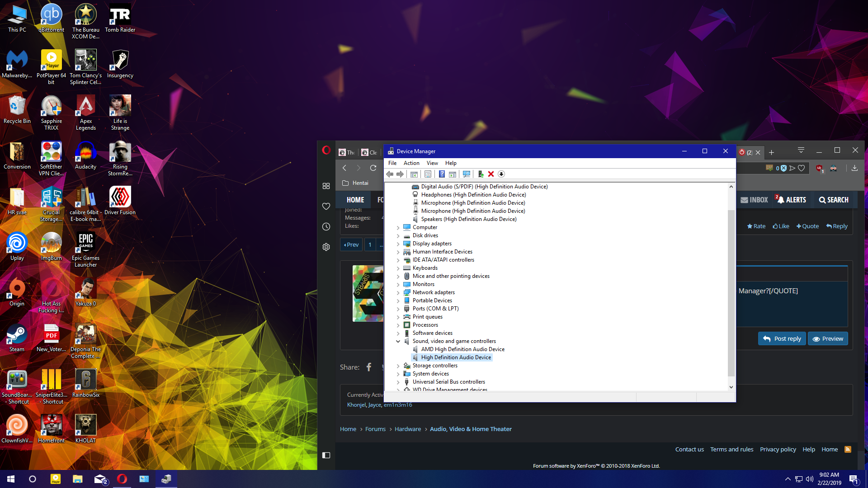Click the Facebook share icon
Image resolution: width=868 pixels, height=488 pixels.
(369, 367)
